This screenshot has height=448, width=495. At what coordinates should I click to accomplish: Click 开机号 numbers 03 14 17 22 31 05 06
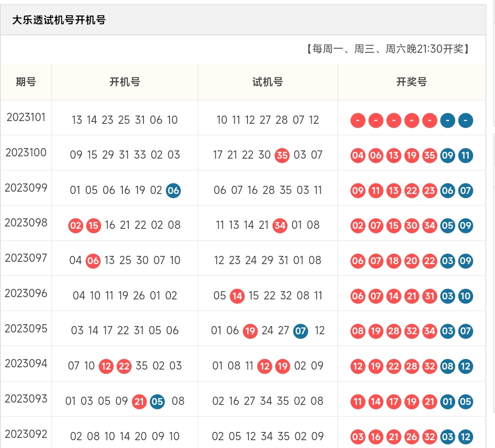(x=125, y=331)
